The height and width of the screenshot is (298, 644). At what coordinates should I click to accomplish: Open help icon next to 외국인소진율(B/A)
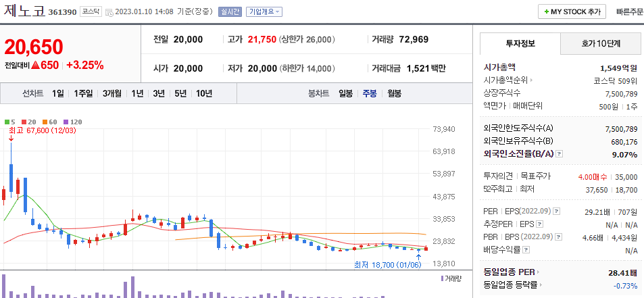(x=560, y=154)
